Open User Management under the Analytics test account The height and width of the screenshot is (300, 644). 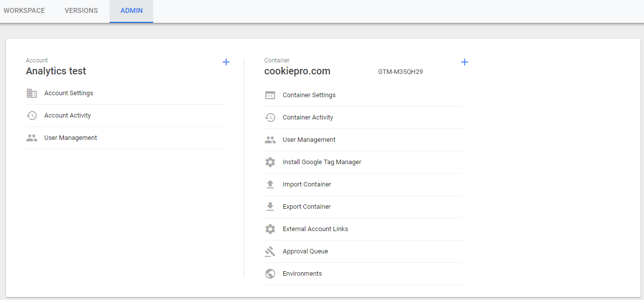70,138
